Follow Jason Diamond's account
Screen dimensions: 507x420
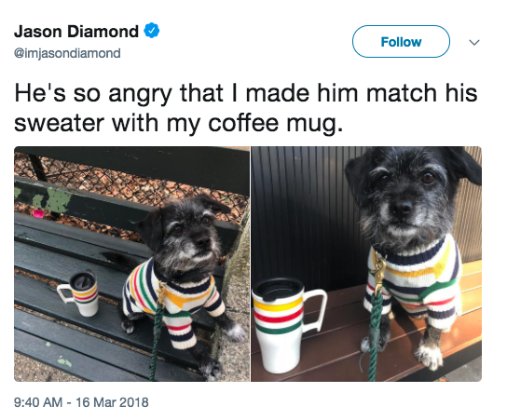point(401,42)
